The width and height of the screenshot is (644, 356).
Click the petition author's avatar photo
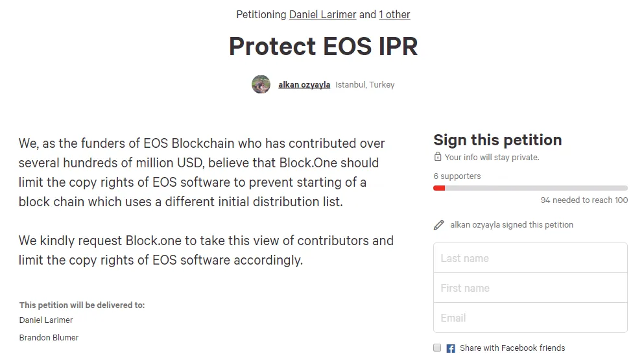point(261,84)
